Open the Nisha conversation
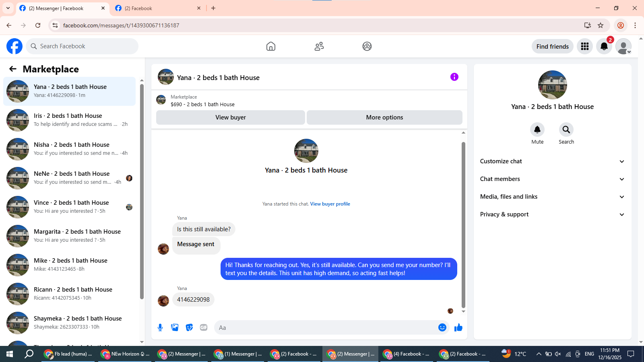Screen dimensions: 644x362 (x=70, y=149)
